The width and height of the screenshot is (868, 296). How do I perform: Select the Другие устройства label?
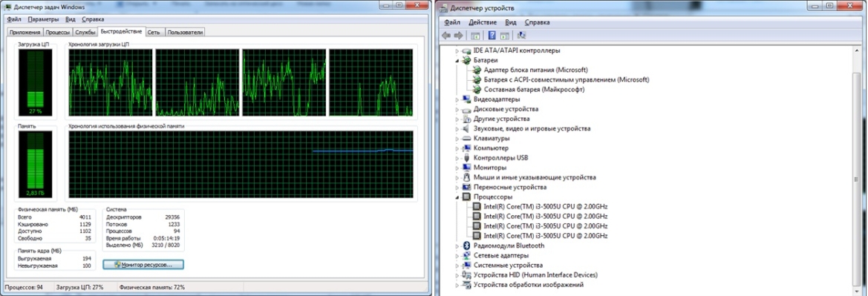[501, 119]
